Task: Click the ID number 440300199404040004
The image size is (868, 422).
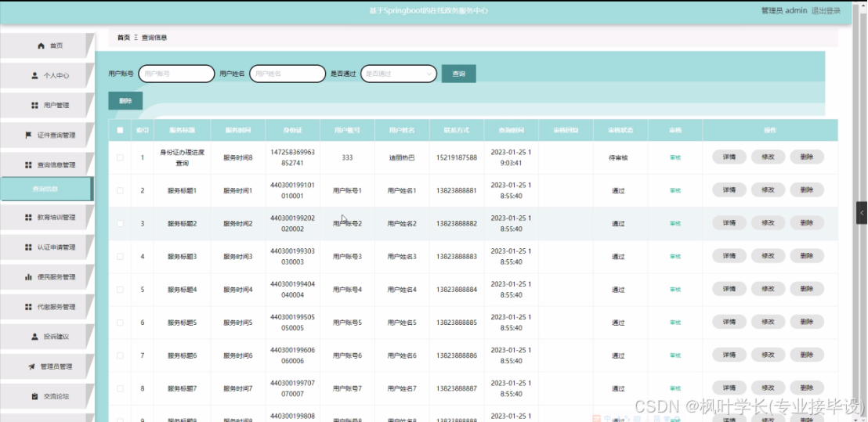Action: click(x=292, y=289)
